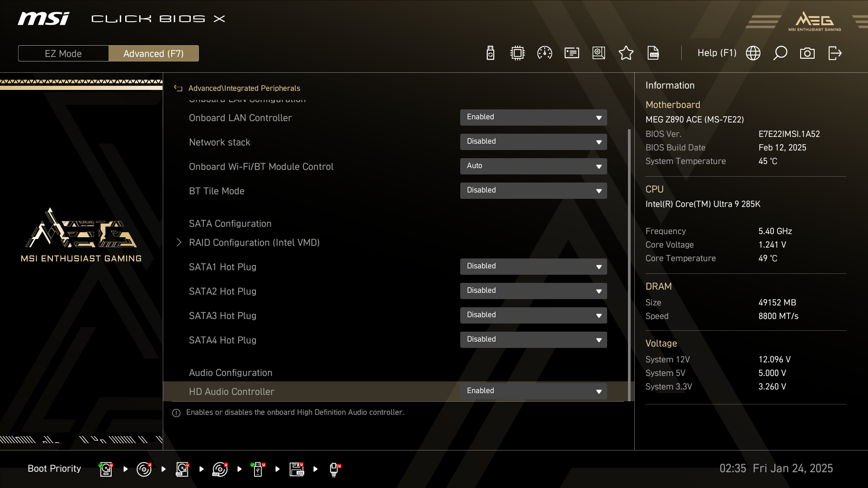This screenshot has width=868, height=488.
Task: Click the Feb 12, 2025 BIOS build date
Action: tap(782, 148)
